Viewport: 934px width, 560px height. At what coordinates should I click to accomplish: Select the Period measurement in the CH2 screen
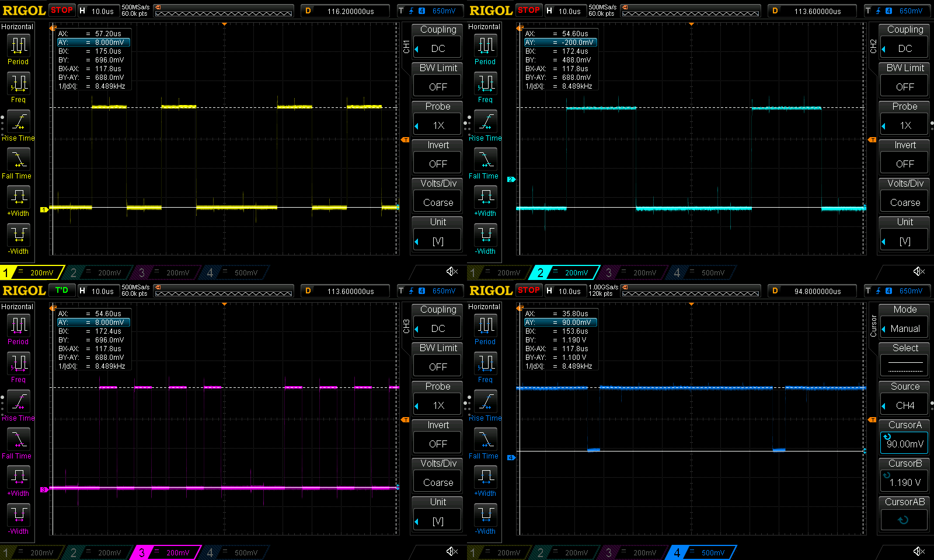[x=485, y=50]
